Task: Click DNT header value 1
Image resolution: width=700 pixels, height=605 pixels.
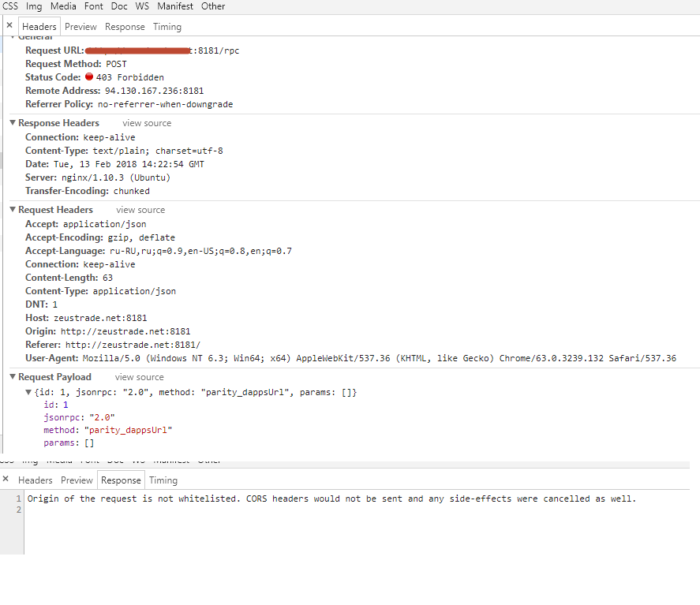Action: tap(55, 304)
